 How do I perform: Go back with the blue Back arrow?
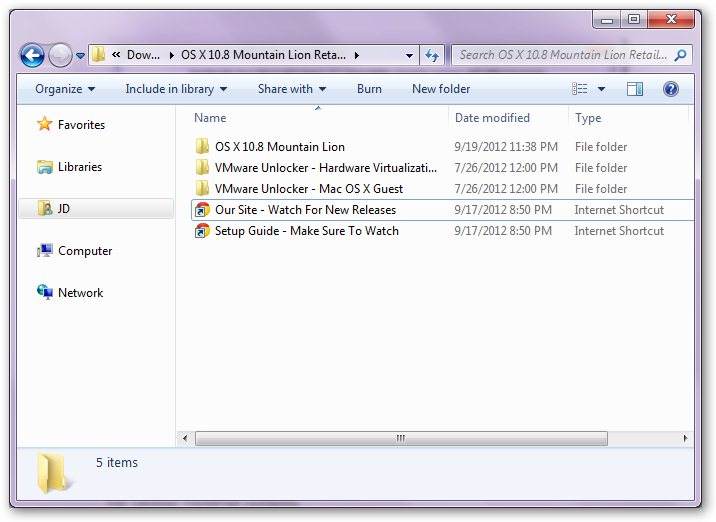coord(32,56)
